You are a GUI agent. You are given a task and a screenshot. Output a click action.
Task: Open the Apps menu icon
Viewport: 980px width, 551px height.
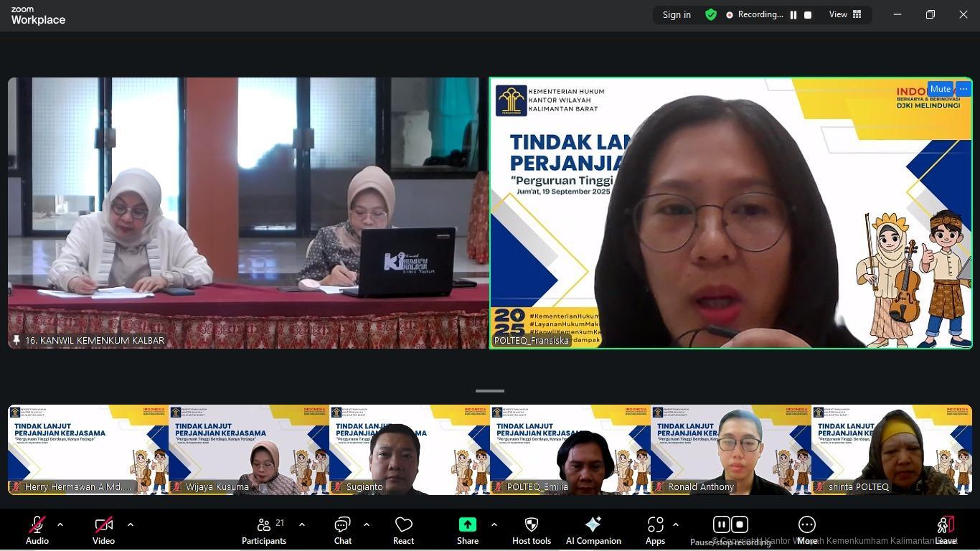(654, 531)
